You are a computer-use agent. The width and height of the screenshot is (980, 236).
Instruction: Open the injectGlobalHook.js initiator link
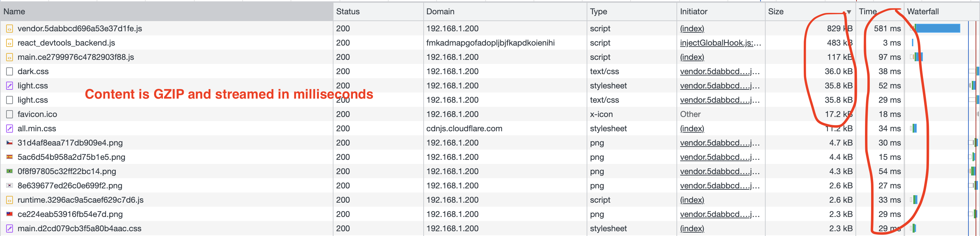pos(721,43)
